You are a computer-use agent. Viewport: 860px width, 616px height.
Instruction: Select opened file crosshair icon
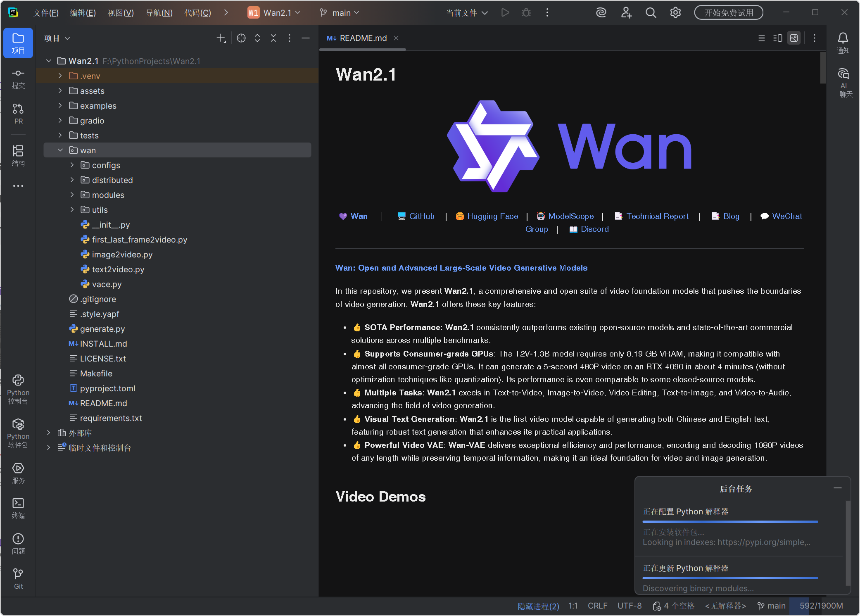click(x=241, y=38)
